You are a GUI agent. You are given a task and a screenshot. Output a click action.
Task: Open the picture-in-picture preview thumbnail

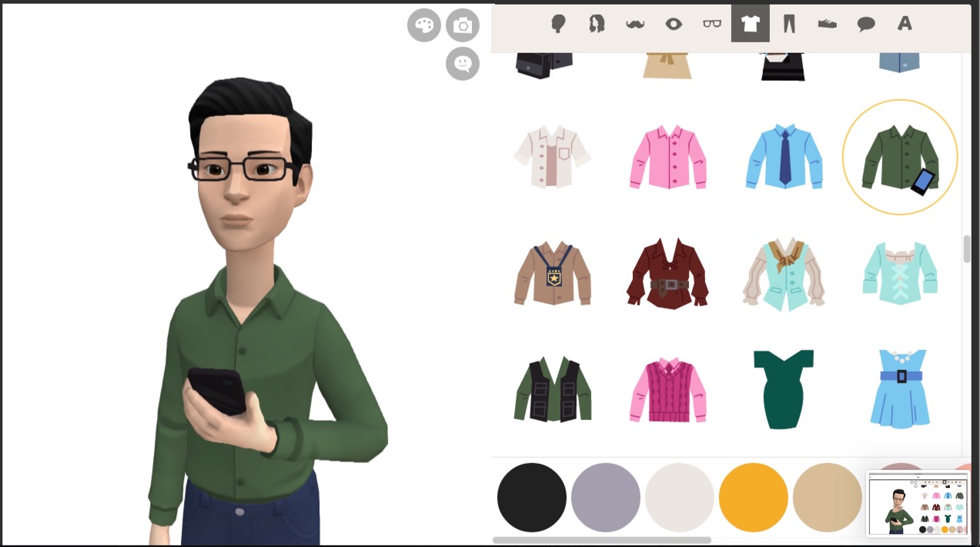(x=918, y=504)
